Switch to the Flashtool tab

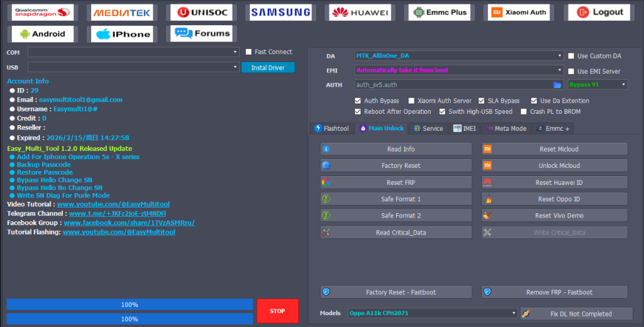coord(332,128)
